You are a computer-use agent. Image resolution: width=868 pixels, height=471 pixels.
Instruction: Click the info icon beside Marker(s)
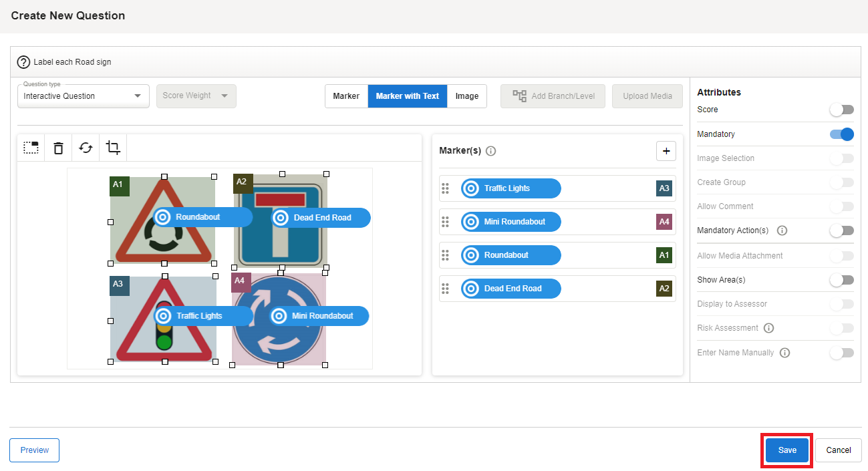491,151
